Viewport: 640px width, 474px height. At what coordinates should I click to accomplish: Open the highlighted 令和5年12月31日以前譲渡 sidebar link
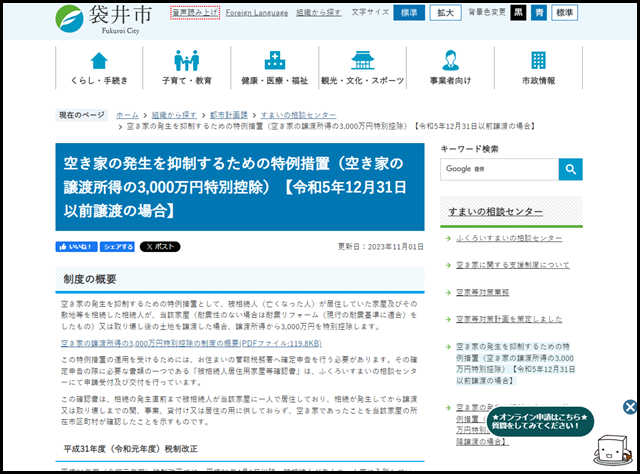click(x=516, y=363)
